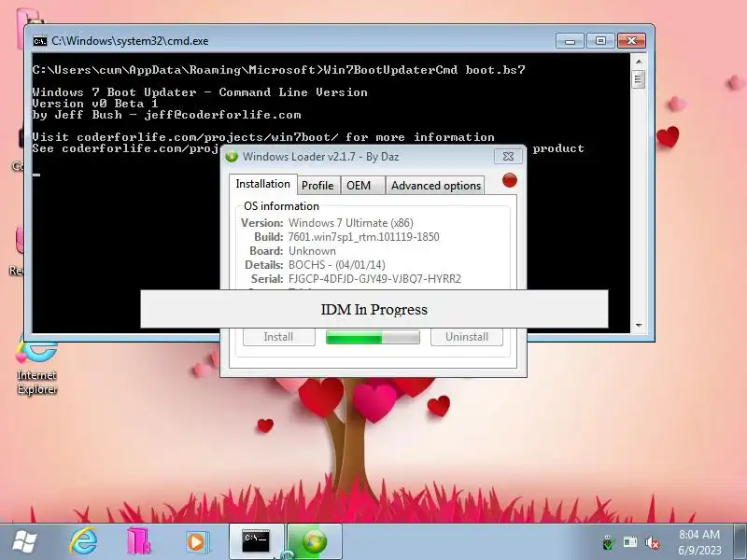Close the cmd.exe window

point(631,41)
